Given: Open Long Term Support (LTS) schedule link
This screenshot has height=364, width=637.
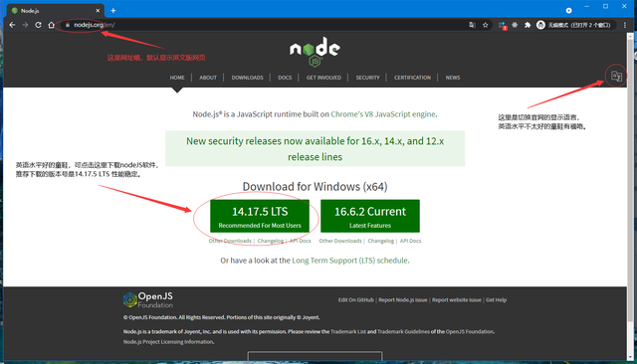Looking at the screenshot, I should point(349,261).
